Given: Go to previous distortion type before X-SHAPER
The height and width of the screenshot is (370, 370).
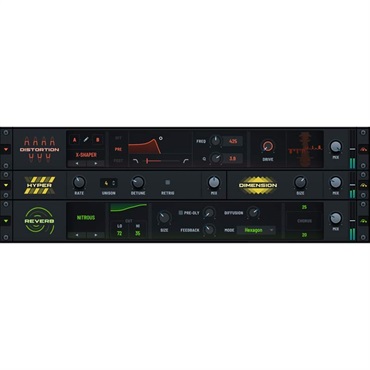Looking at the screenshot, I should (x=77, y=164).
